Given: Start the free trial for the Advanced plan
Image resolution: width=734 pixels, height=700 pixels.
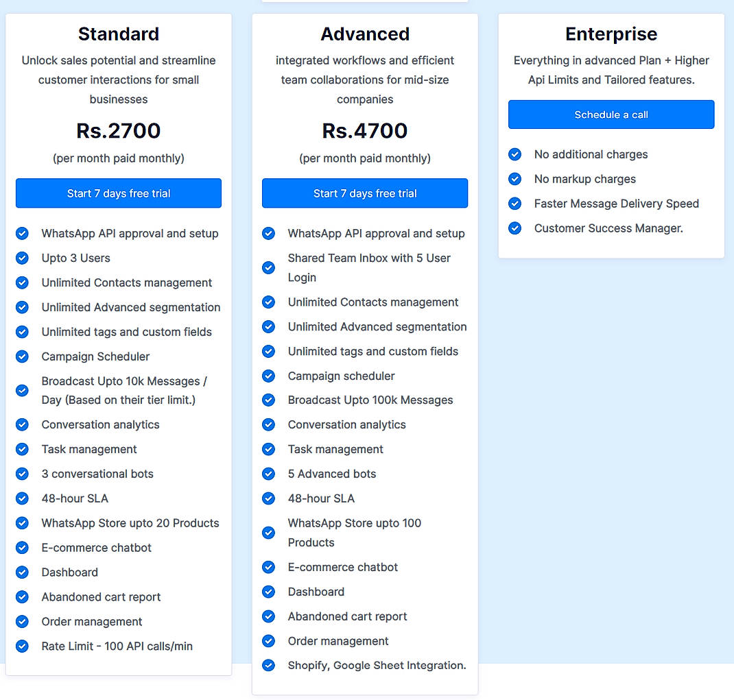Looking at the screenshot, I should point(364,193).
